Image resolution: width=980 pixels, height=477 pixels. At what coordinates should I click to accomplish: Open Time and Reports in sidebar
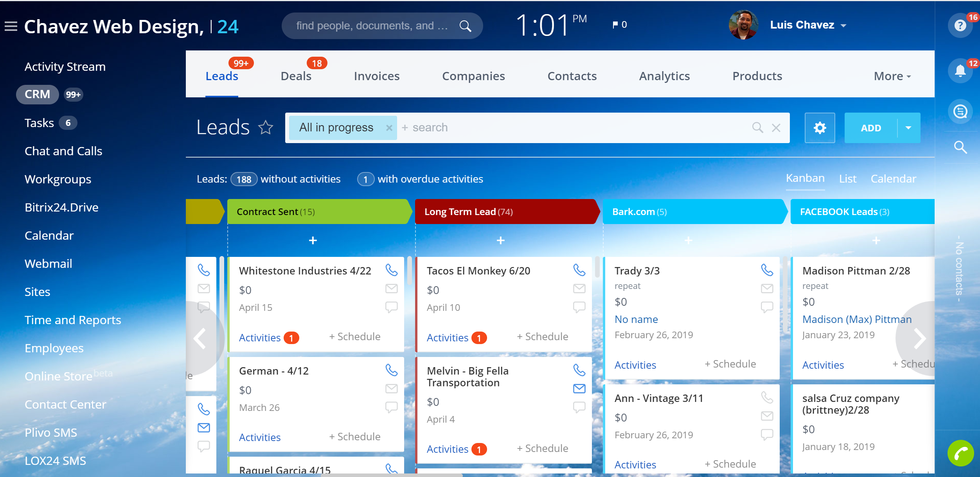tap(73, 320)
